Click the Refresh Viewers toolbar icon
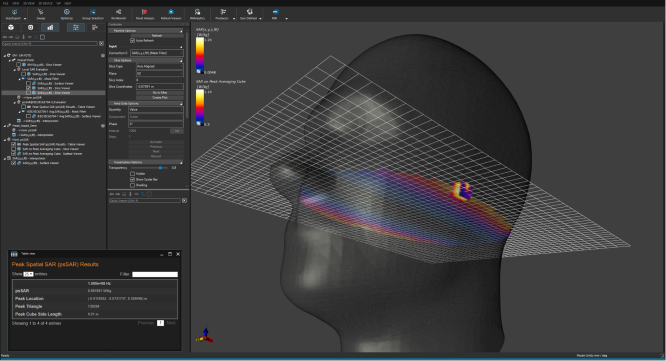The width and height of the screenshot is (666, 361). click(x=171, y=14)
